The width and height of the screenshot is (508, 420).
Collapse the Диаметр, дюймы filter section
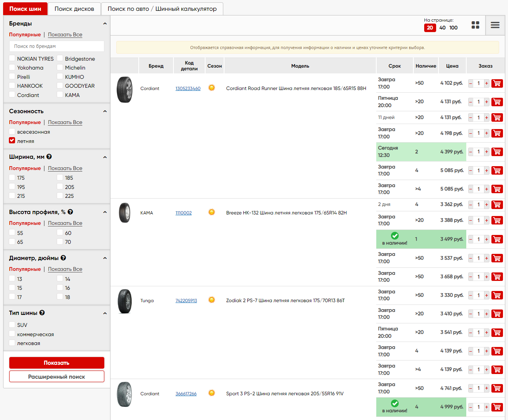(105, 258)
